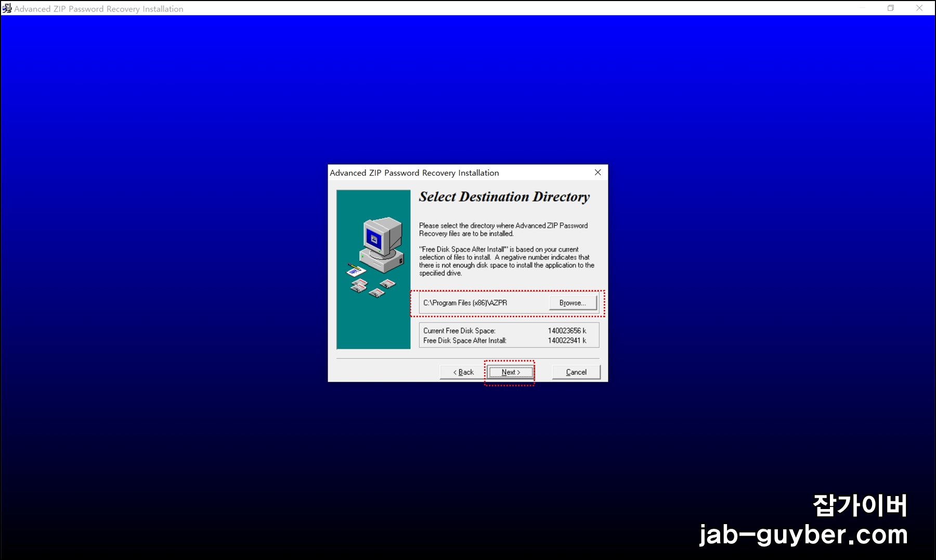The height and width of the screenshot is (560, 936).
Task: Click the 140023656 k value
Action: tap(567, 331)
